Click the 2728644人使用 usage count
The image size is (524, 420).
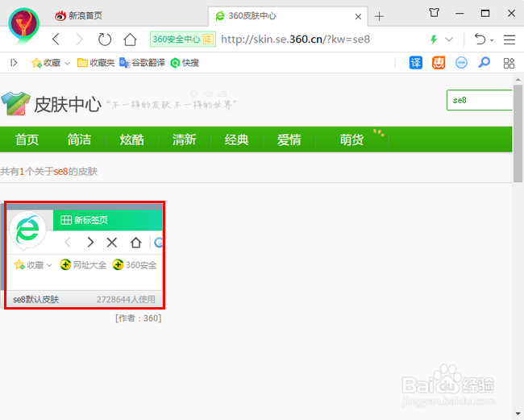point(126,299)
